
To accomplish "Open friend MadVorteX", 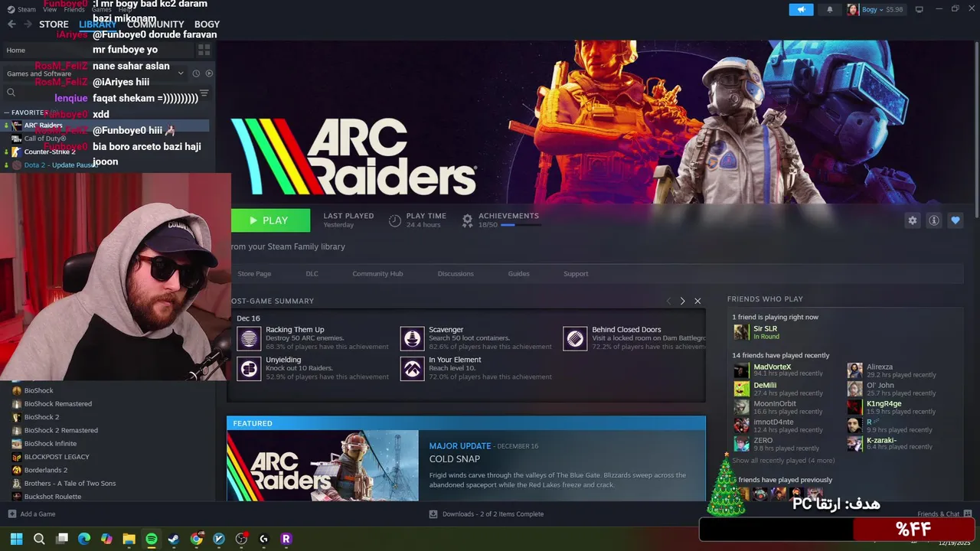I will [772, 367].
